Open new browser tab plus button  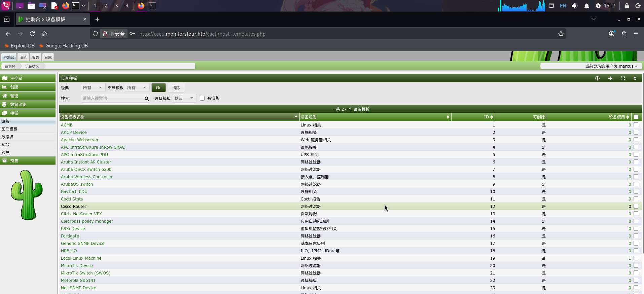click(98, 20)
